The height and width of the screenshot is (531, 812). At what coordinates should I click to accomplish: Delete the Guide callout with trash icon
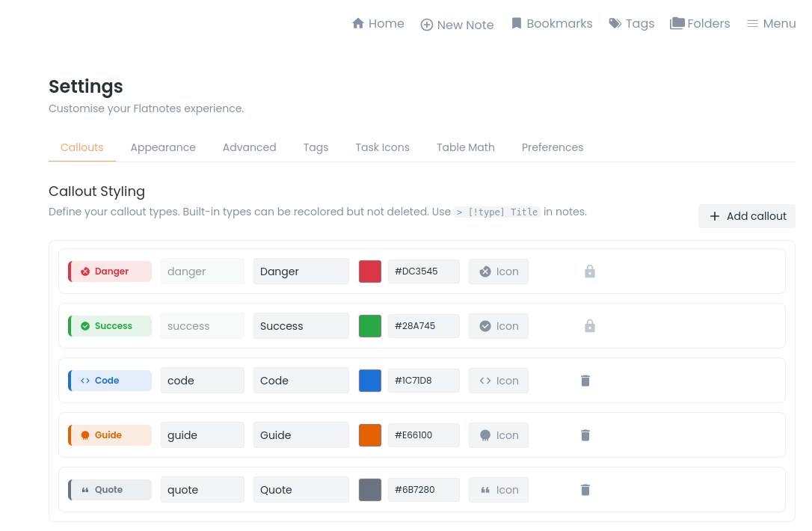[585, 435]
